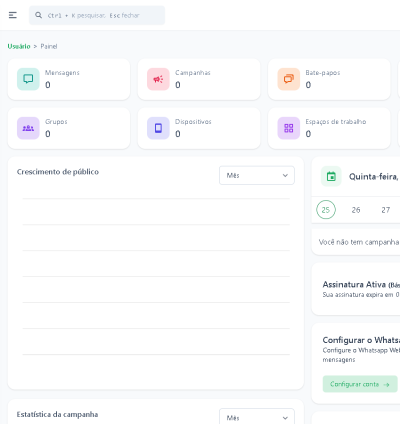Click the search magnifier icon
Viewport: 400px width, 424px height.
(39, 15)
